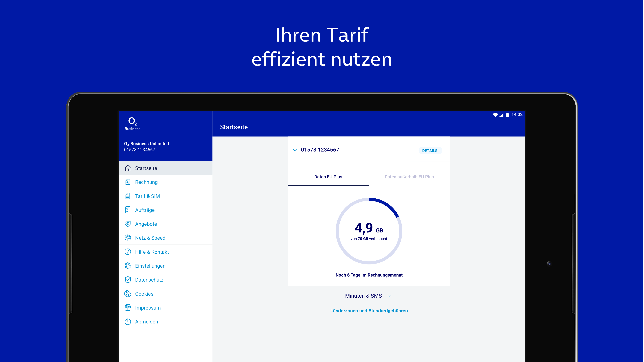The width and height of the screenshot is (644, 362).
Task: Click the checklist icon for Aufträge
Action: click(128, 210)
